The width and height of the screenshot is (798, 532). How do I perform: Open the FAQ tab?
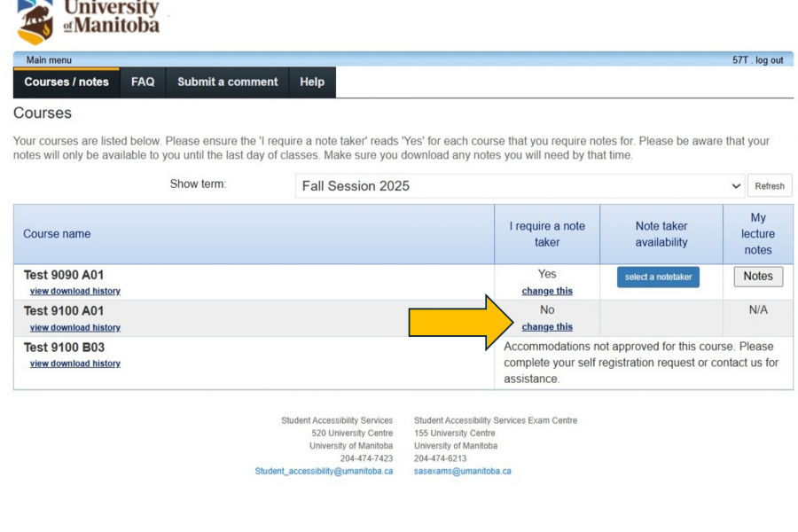click(143, 82)
